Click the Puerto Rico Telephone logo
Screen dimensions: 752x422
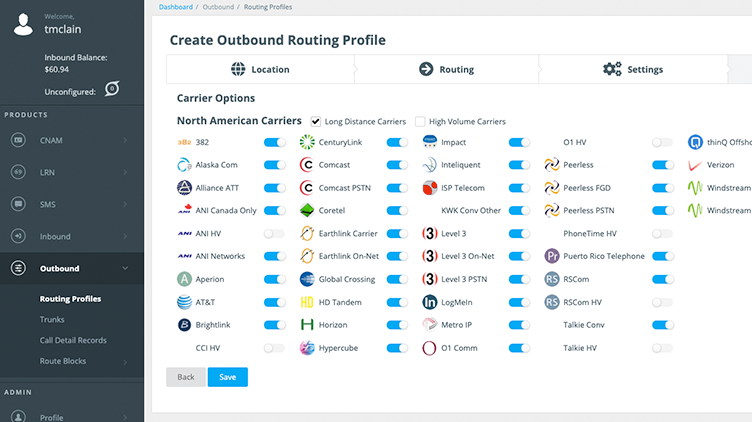point(552,256)
